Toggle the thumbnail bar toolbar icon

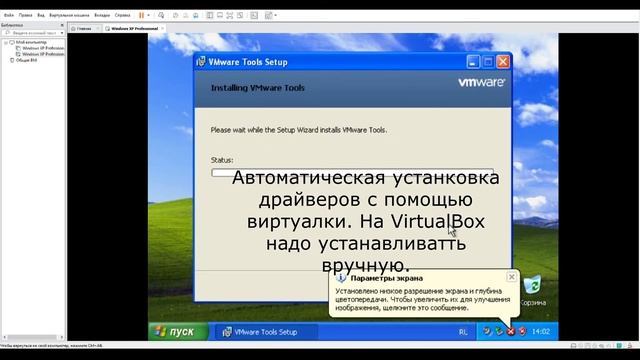[220, 15]
